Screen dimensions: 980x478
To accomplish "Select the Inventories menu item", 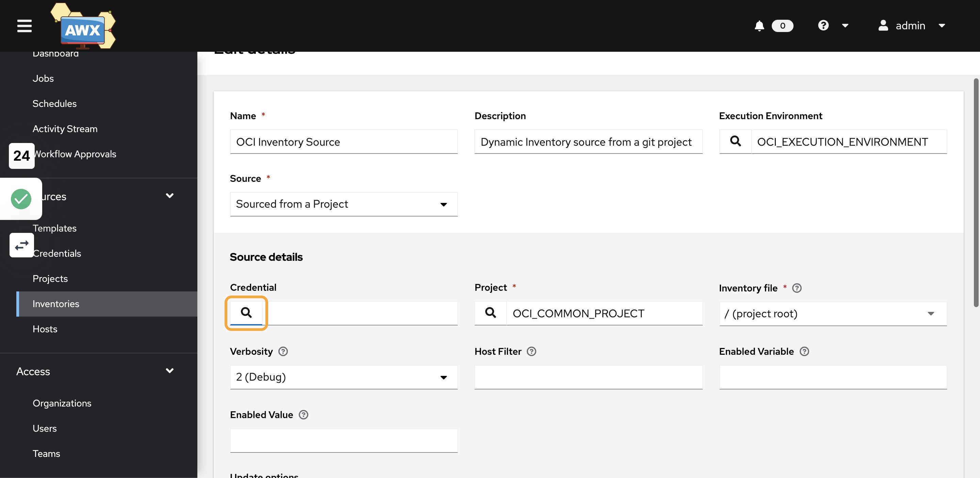I will 55,303.
